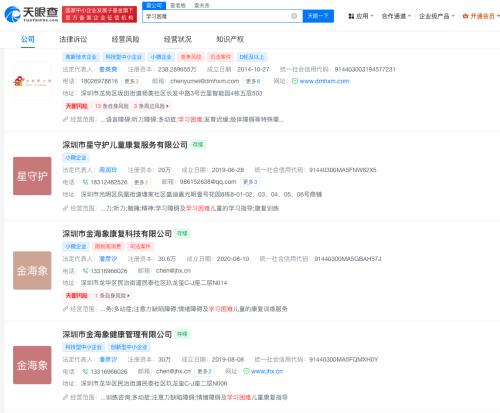Open the 企业级产品 dropdown menu
This screenshot has height=413, width=500.
[x=437, y=16]
